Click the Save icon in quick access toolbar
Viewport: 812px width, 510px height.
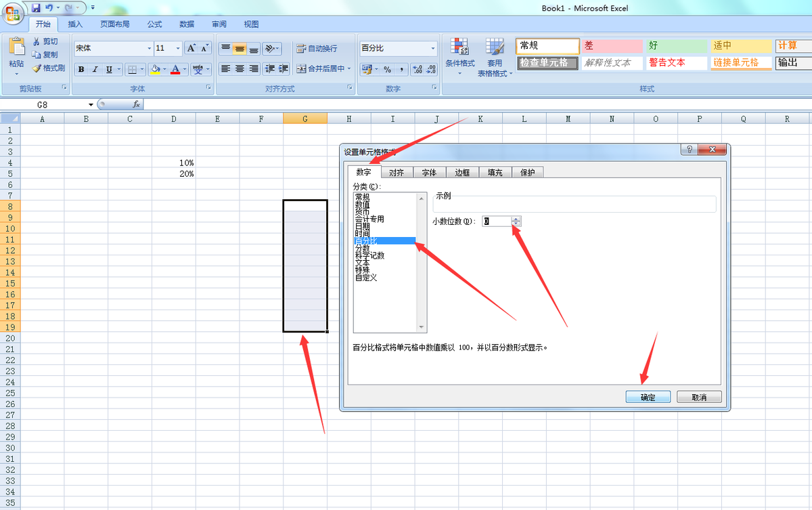(36, 8)
